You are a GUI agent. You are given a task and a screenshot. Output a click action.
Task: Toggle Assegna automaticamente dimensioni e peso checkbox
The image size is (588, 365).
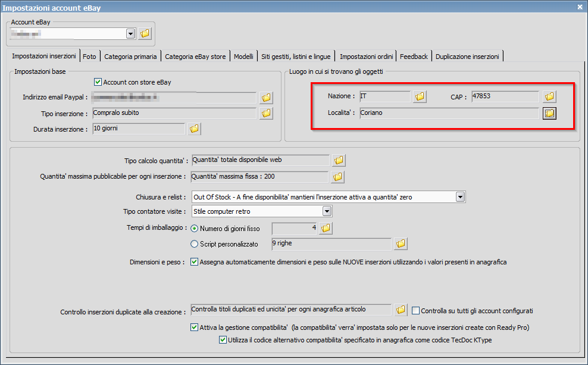click(194, 262)
